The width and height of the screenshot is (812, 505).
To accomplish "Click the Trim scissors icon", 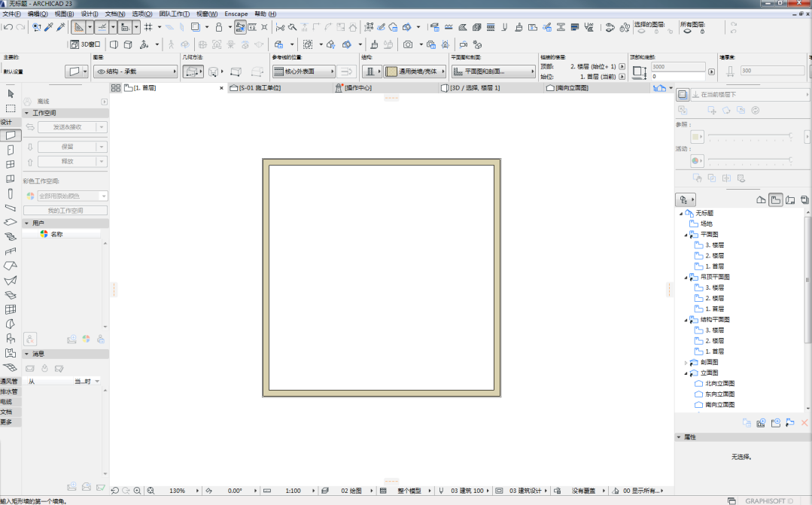I will [x=280, y=27].
